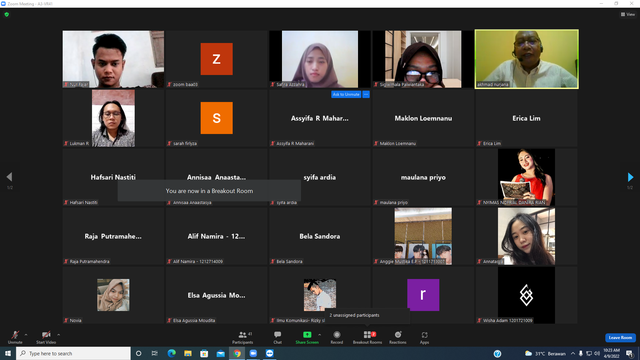640x360 pixels.
Task: Switch to Google Chrome on the taskbar
Action: coord(237,353)
